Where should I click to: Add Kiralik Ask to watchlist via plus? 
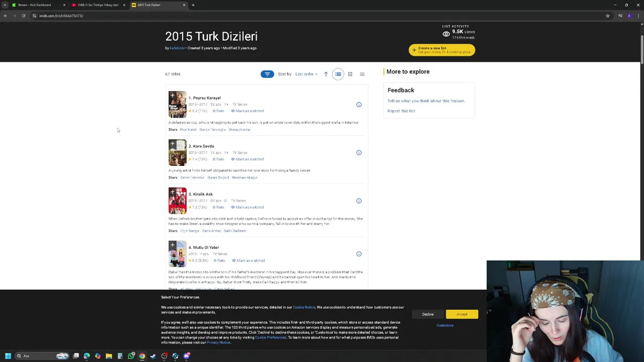(x=172, y=192)
